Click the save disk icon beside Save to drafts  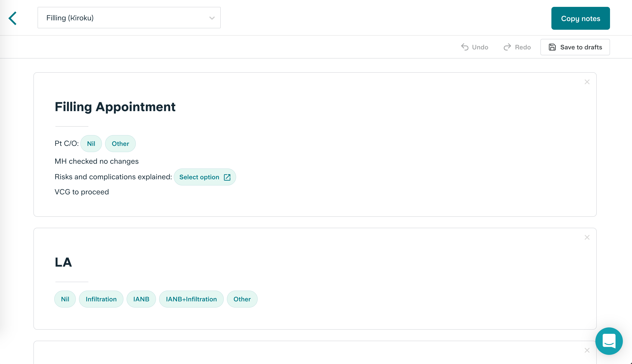pos(552,47)
